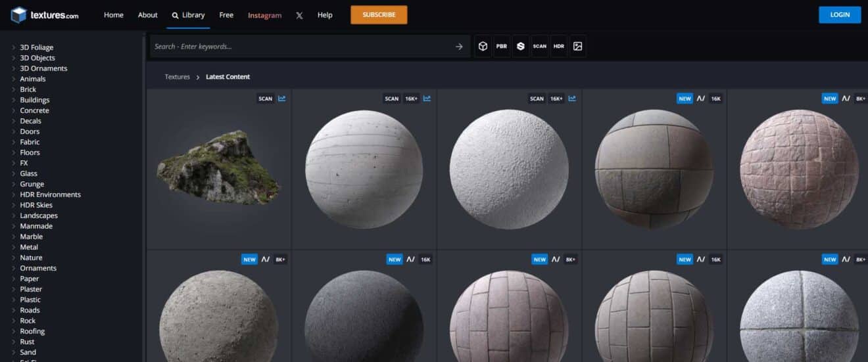Go to Textures breadcrumb link

178,77
